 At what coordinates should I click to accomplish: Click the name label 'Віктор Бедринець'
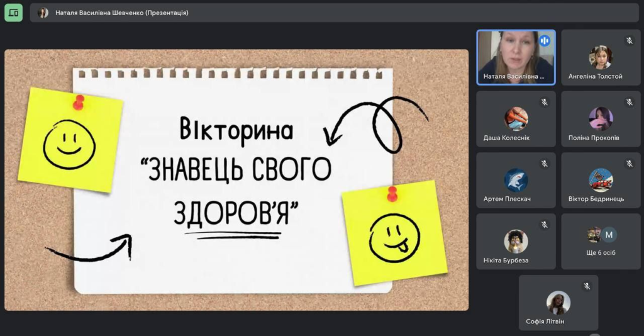[x=596, y=199]
